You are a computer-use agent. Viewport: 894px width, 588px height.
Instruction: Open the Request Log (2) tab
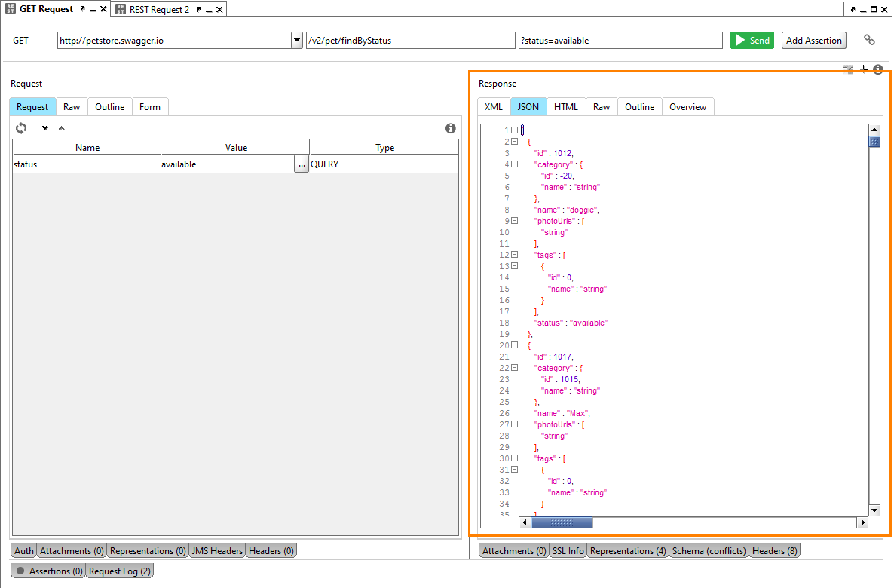120,571
